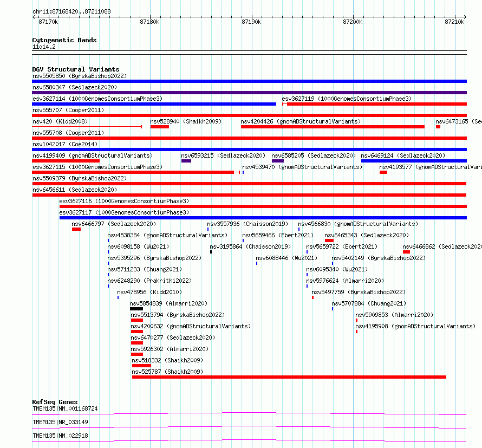Select the long red nsv525787 variant bar
Image resolution: width=482 pixels, height=448 pixels.
(289, 377)
